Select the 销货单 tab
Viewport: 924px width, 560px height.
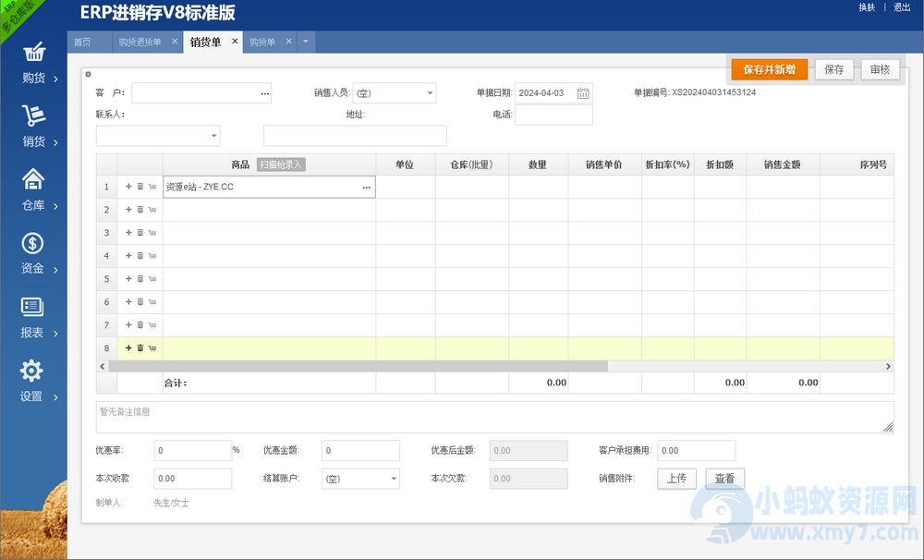pyautogui.click(x=205, y=42)
